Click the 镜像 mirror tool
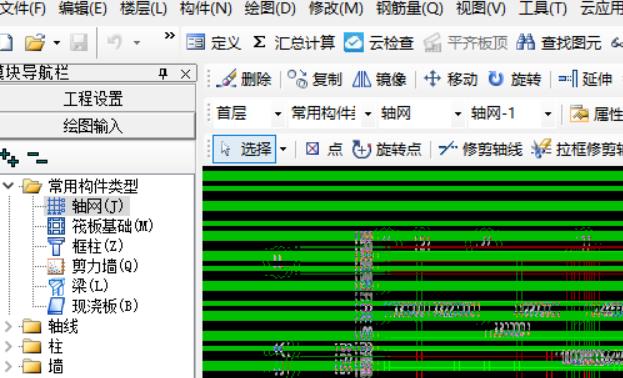Screen dimensions: 623x378 click(379, 79)
